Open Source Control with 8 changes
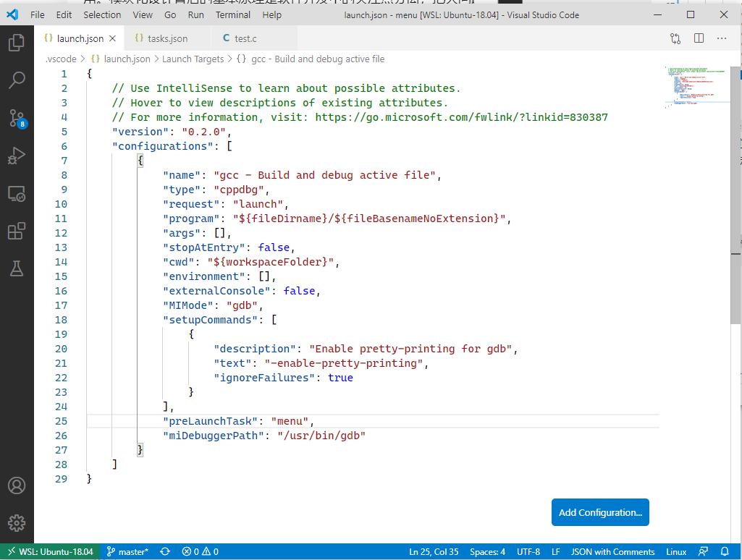742x560 pixels. pos(17,118)
